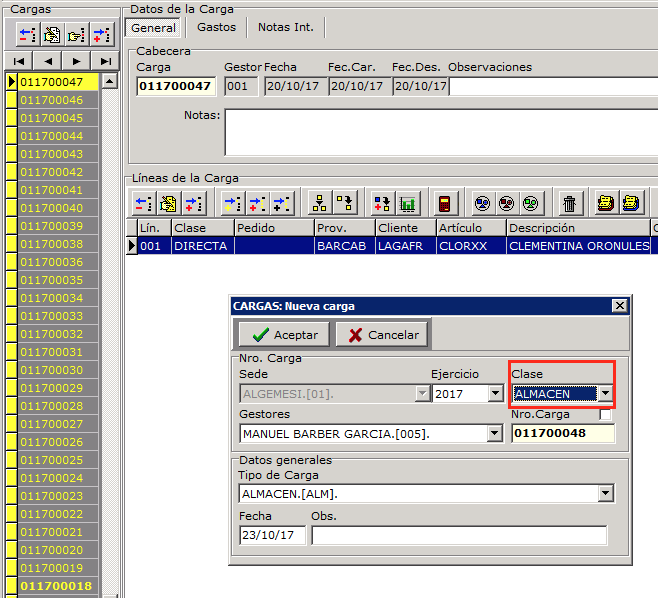Click the Cancelar button
This screenshot has height=598, width=658.
coord(383,335)
